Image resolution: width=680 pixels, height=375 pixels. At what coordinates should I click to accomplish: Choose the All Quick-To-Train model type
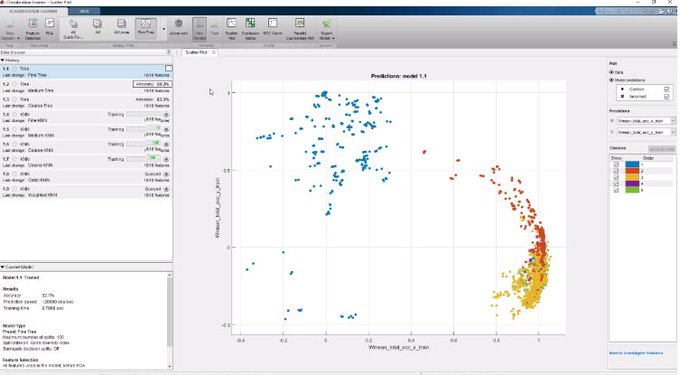click(x=73, y=29)
